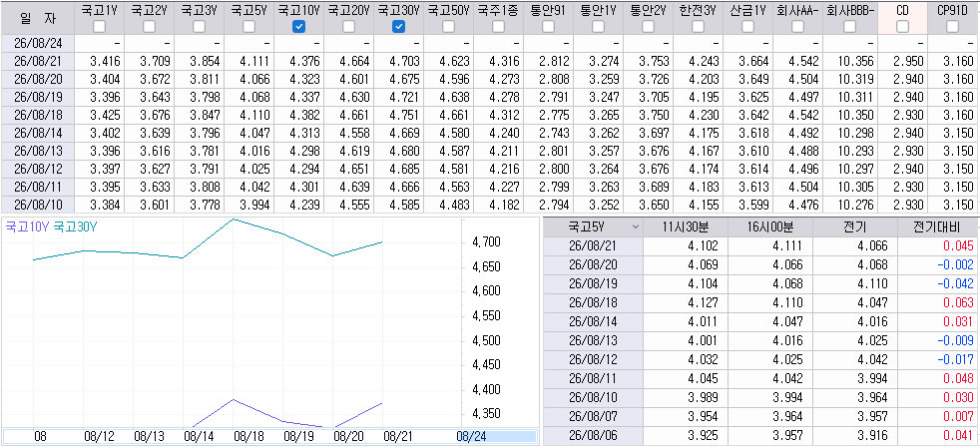
Task: Tick the 국주1종 checkbox
Action: 498,26
